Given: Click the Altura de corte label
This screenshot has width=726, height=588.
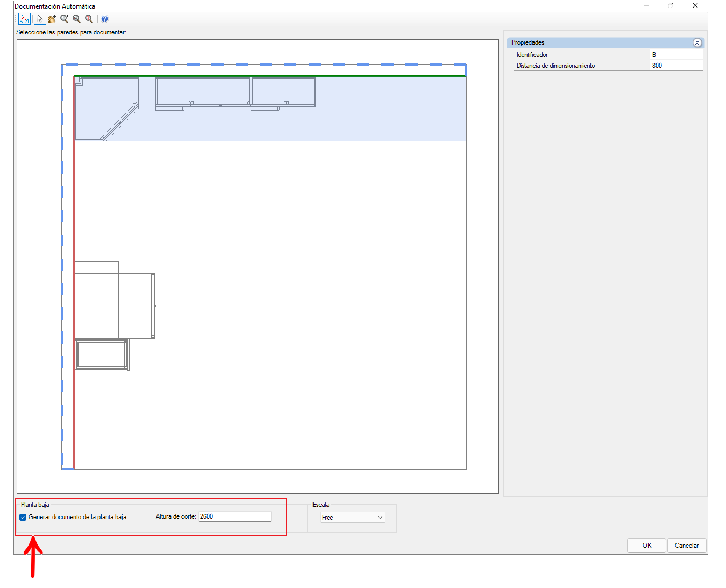Looking at the screenshot, I should tap(176, 516).
